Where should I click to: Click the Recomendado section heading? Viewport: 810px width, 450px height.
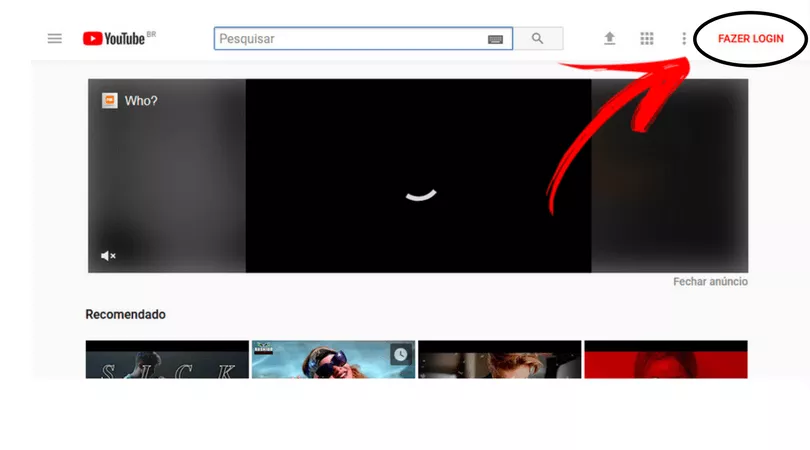point(126,315)
